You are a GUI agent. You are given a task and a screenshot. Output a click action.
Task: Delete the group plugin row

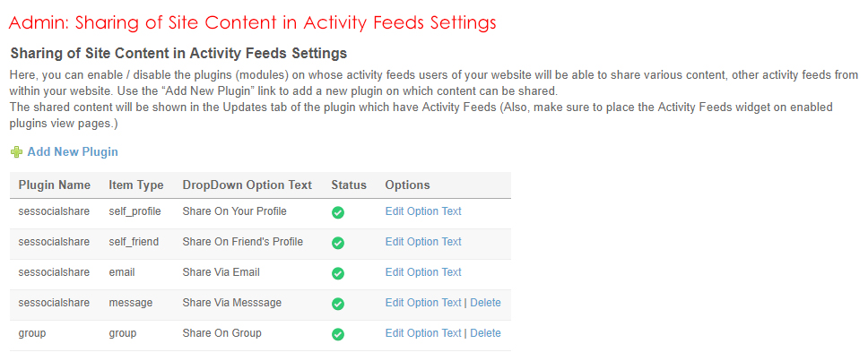tap(485, 333)
